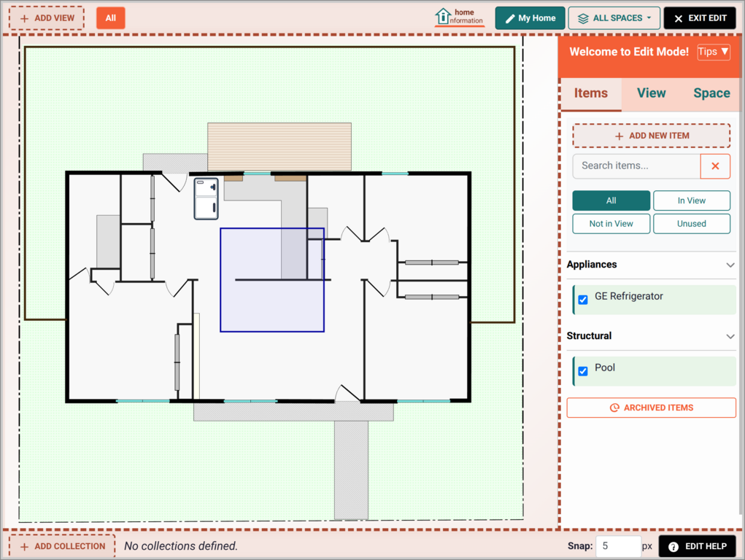This screenshot has height=560, width=745.
Task: Select the refrigerator icon on the floor plan
Action: 206,198
